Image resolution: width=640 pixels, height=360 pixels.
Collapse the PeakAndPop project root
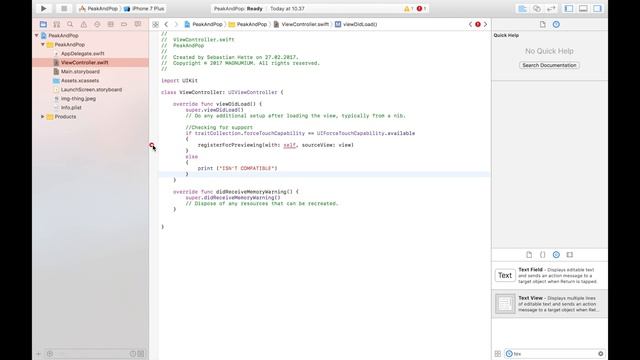point(37,36)
